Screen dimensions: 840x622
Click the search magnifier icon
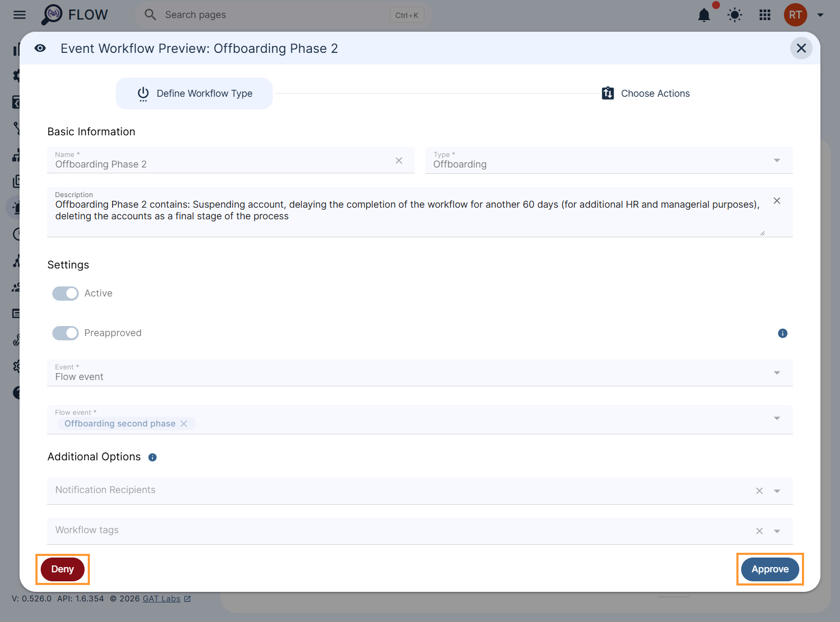151,15
